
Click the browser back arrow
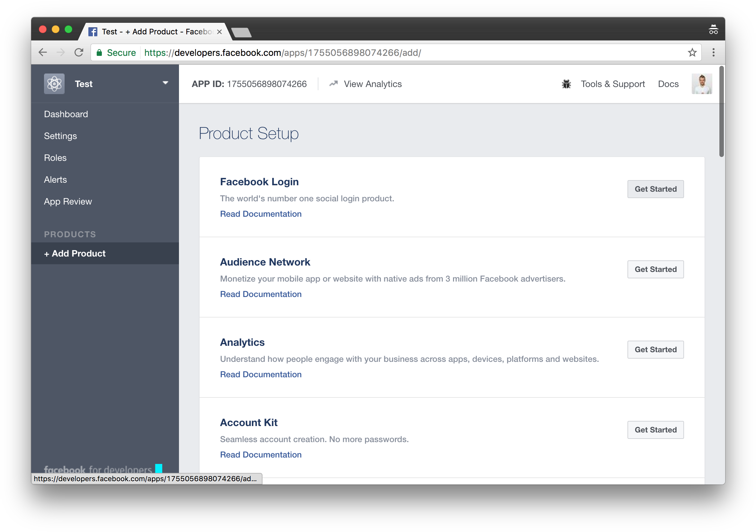tap(43, 53)
